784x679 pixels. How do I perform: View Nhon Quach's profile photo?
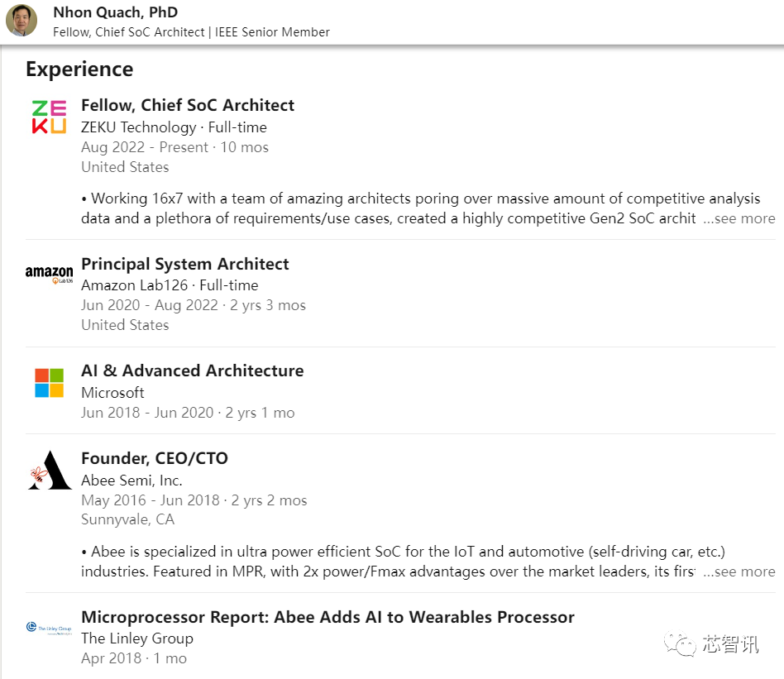pos(22,21)
